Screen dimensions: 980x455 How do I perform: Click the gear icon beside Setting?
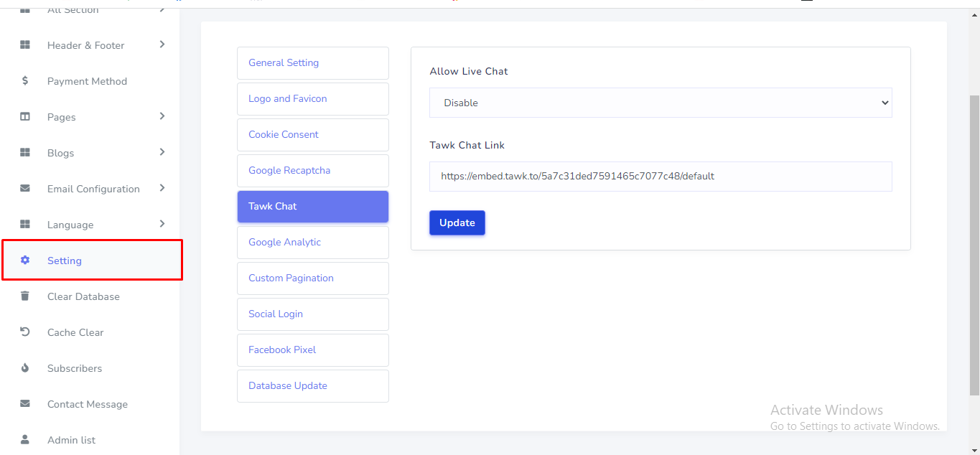click(25, 261)
